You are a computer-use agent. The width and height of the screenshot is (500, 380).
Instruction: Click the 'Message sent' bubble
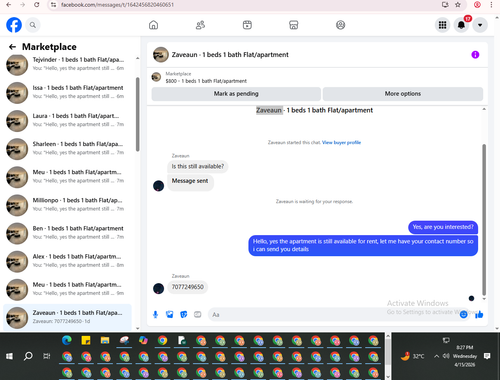(190, 182)
